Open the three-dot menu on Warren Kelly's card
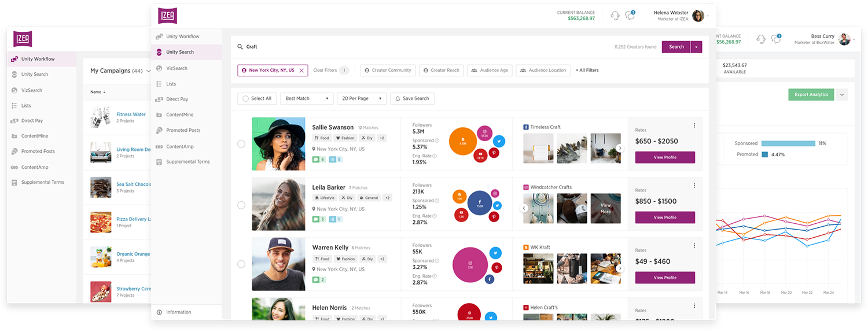The width and height of the screenshot is (868, 332). pyautogui.click(x=694, y=246)
